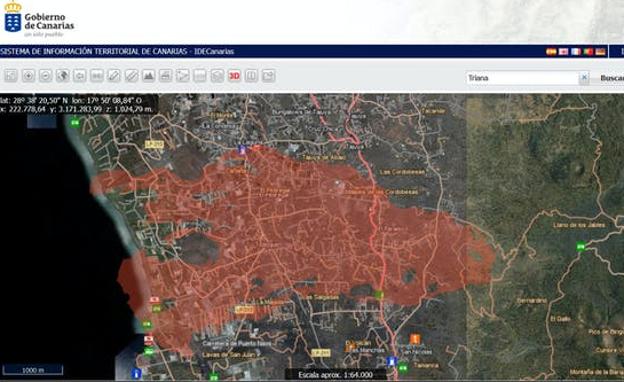624x382 pixels.
Task: Switch language with the English flag
Action: (x=564, y=52)
